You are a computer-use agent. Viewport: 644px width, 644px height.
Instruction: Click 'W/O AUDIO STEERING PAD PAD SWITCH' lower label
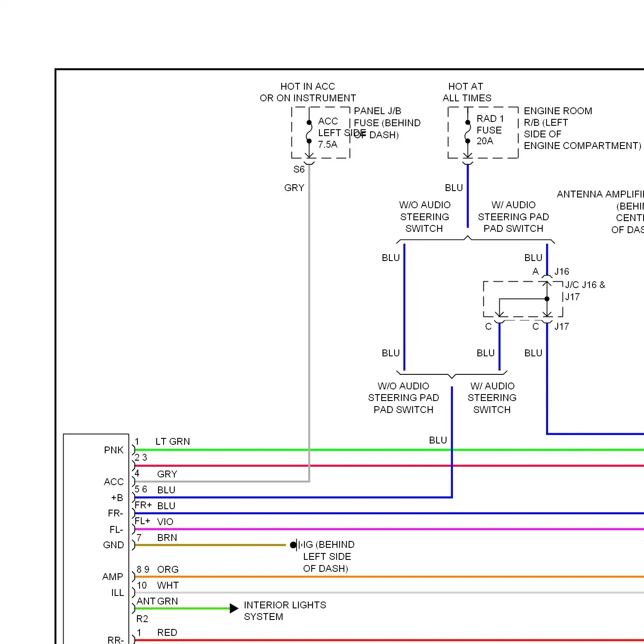pos(404,398)
